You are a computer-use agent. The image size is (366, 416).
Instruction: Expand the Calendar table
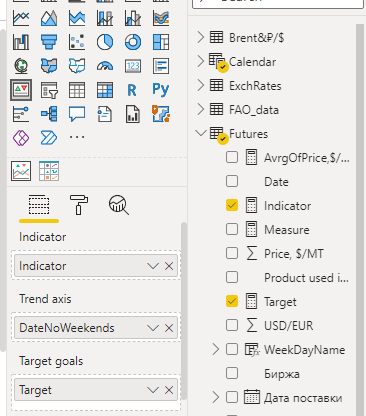[201, 62]
